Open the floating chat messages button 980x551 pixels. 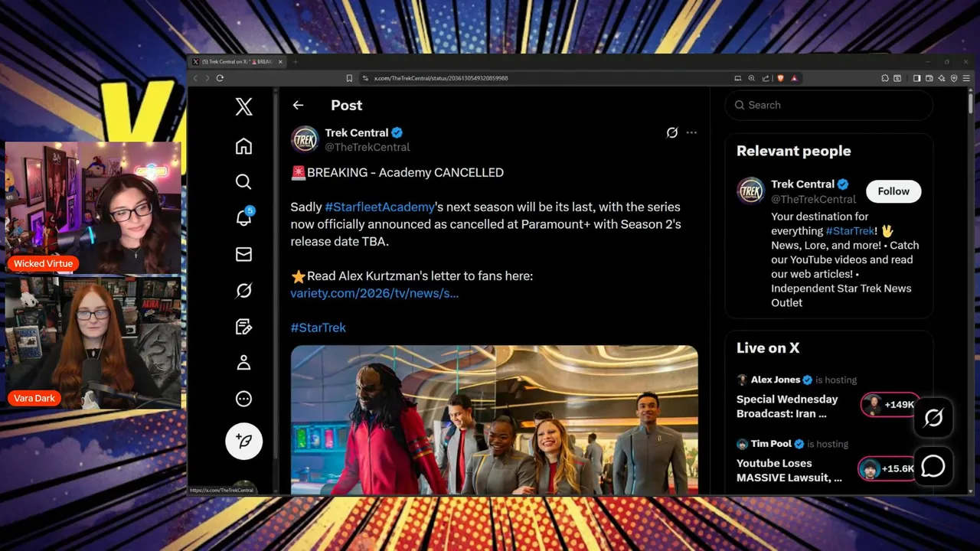point(933,466)
